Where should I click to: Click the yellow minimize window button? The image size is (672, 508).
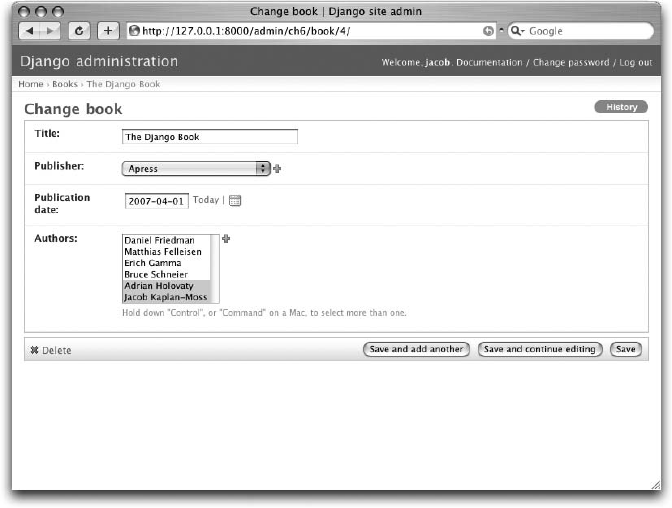coord(41,12)
